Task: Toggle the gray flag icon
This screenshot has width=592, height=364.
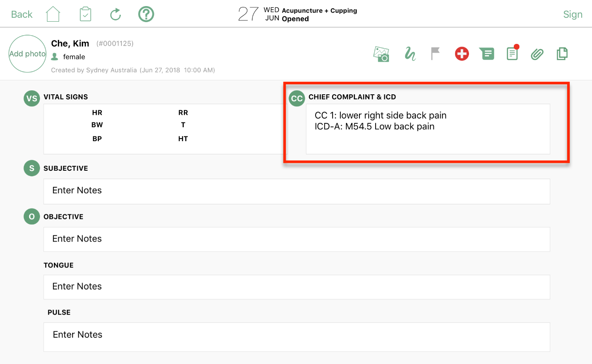Action: pos(435,54)
